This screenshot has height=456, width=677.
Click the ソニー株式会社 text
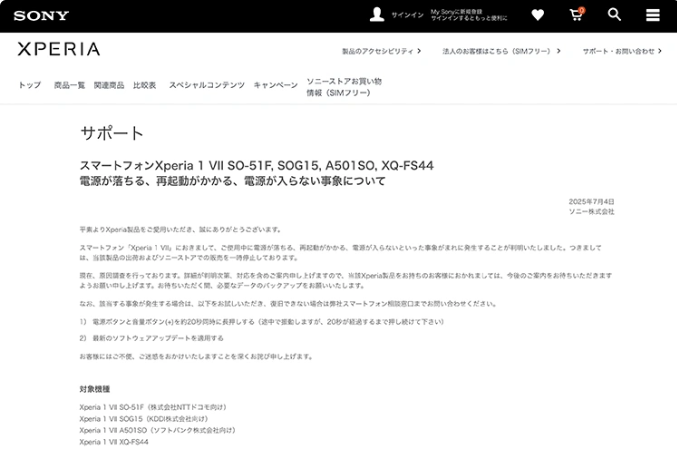pyautogui.click(x=591, y=212)
